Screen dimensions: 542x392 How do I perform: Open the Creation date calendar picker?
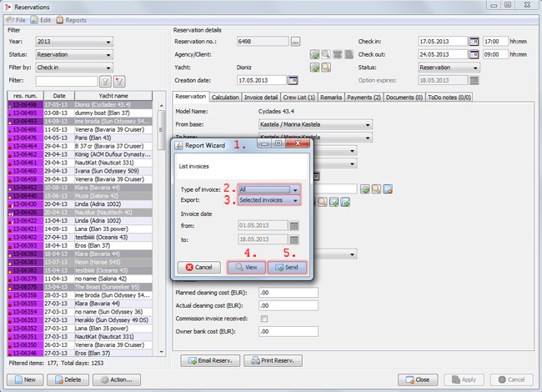(293, 80)
